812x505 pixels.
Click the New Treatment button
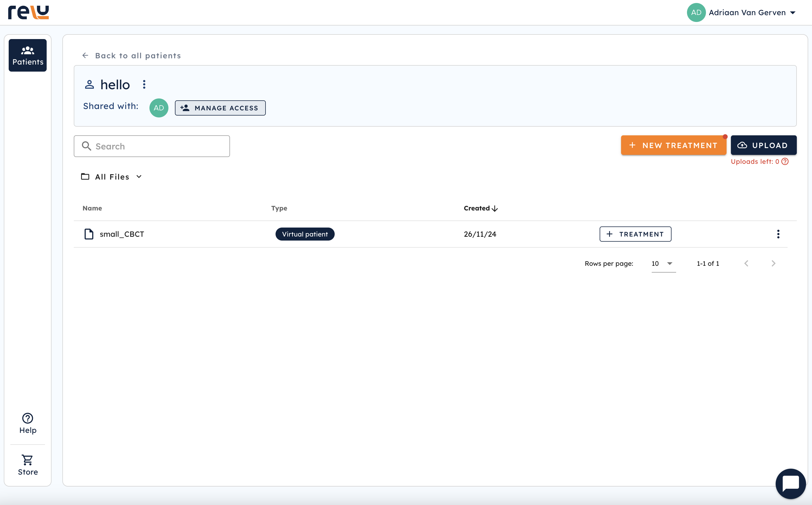point(673,145)
